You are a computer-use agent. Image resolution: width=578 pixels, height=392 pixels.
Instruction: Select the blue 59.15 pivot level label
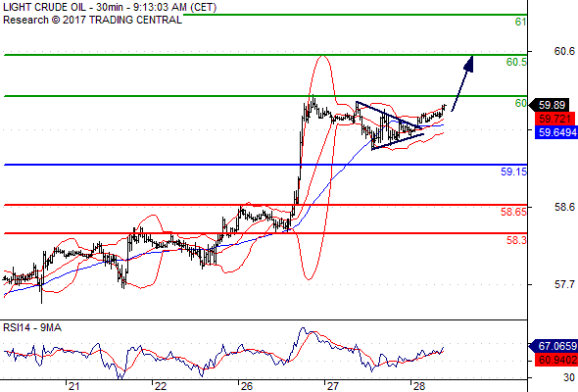pos(514,171)
